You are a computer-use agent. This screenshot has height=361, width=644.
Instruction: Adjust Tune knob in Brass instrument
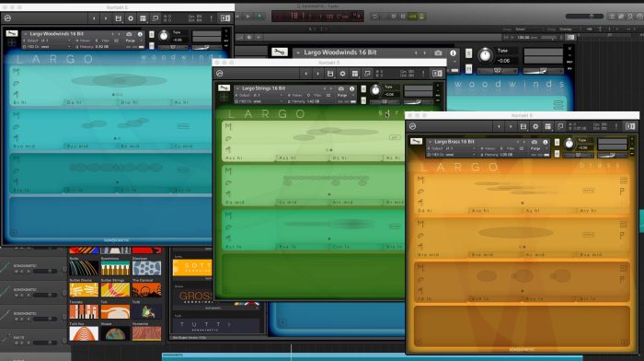[569, 144]
